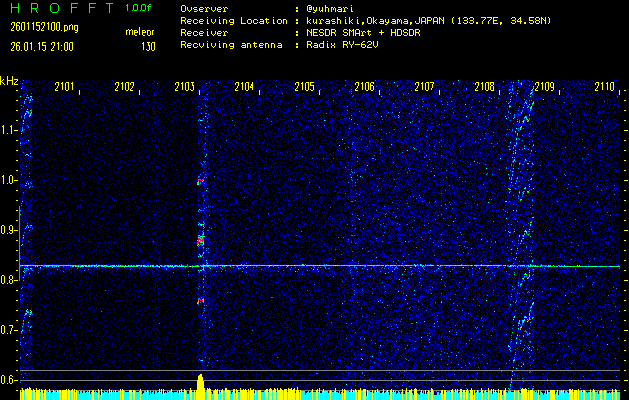Click the 2106 time marker

(x=364, y=86)
